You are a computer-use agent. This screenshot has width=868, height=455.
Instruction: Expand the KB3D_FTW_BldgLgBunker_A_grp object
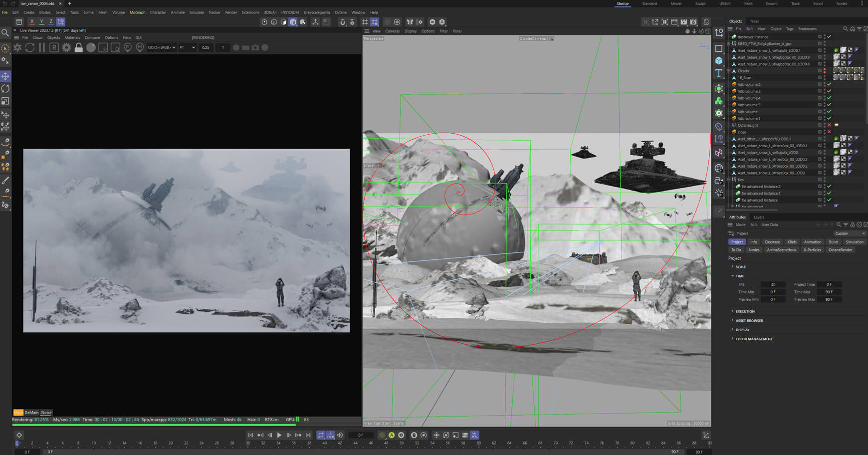[x=729, y=44]
